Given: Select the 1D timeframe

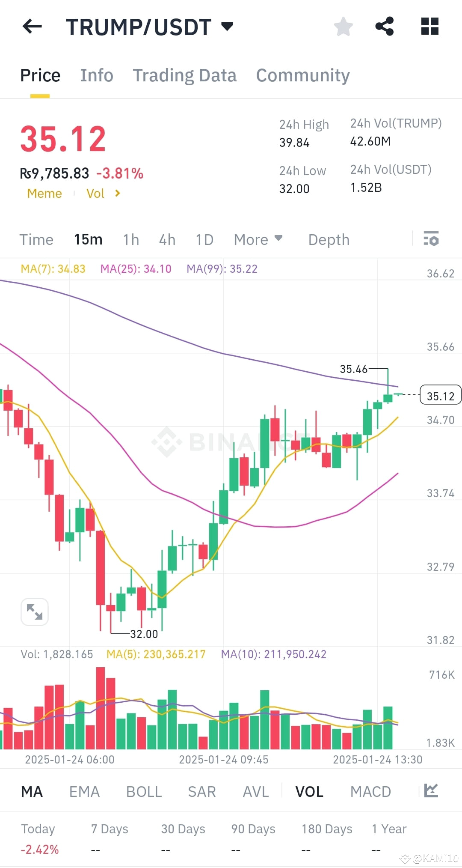Looking at the screenshot, I should coord(204,239).
